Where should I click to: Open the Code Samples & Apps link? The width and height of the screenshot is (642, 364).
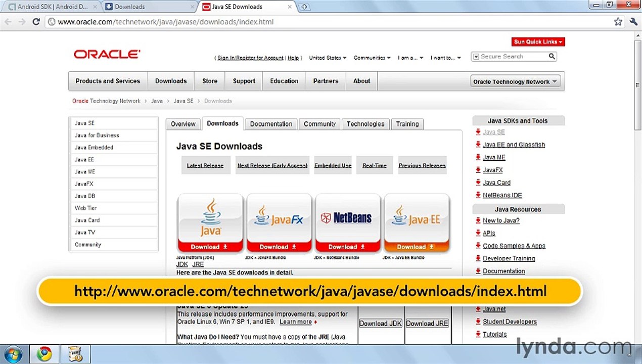[x=514, y=246]
